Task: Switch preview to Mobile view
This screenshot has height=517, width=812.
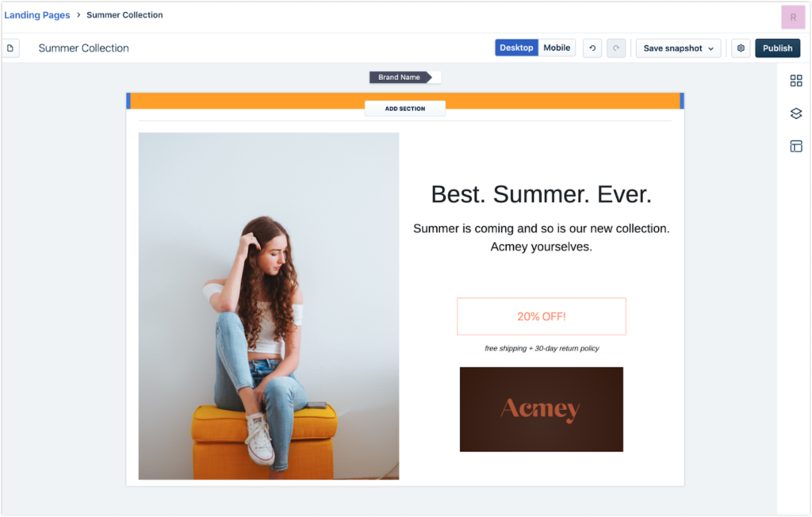Action: [x=557, y=48]
